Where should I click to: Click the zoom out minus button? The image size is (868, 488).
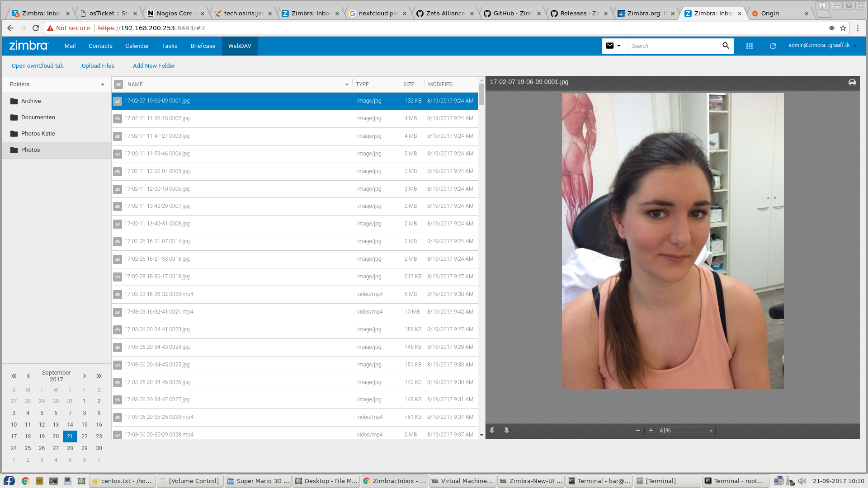[x=637, y=431]
